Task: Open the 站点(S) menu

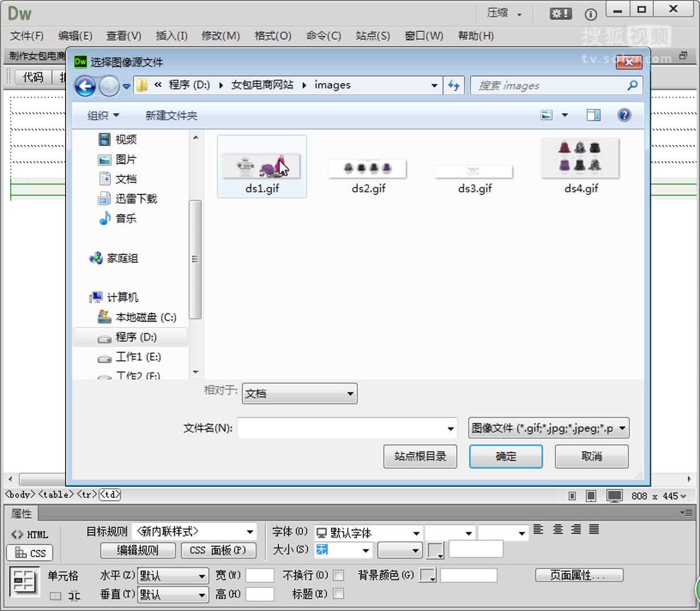Action: pyautogui.click(x=373, y=36)
